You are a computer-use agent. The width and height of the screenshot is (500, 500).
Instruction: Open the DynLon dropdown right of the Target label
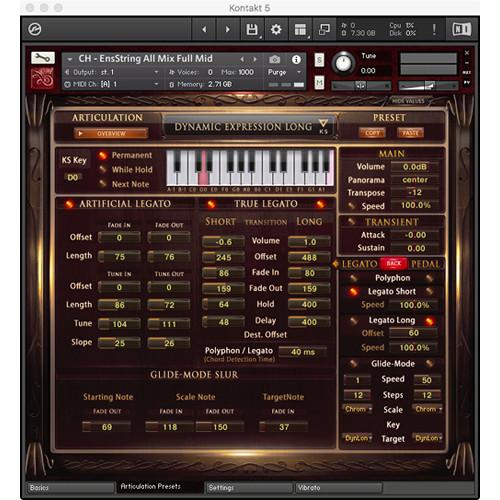click(x=428, y=438)
